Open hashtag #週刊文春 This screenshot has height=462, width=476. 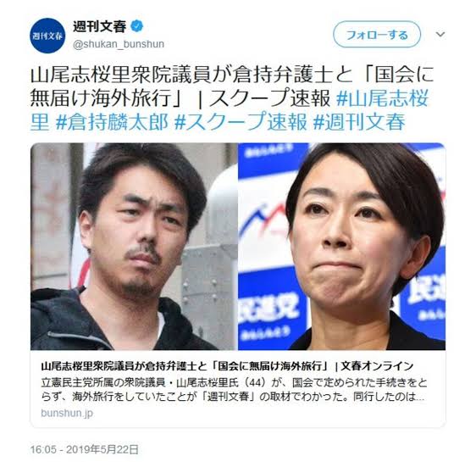tap(359, 122)
